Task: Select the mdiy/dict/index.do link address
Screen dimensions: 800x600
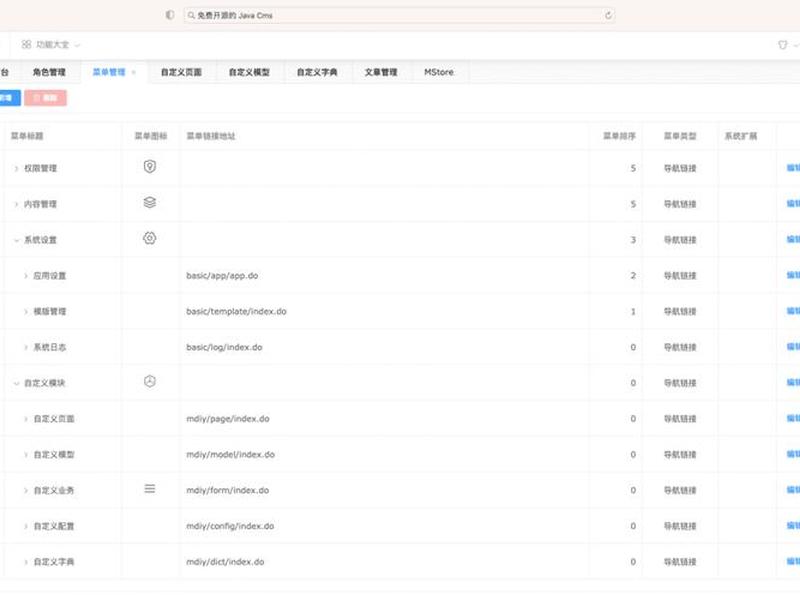Action: 225,562
